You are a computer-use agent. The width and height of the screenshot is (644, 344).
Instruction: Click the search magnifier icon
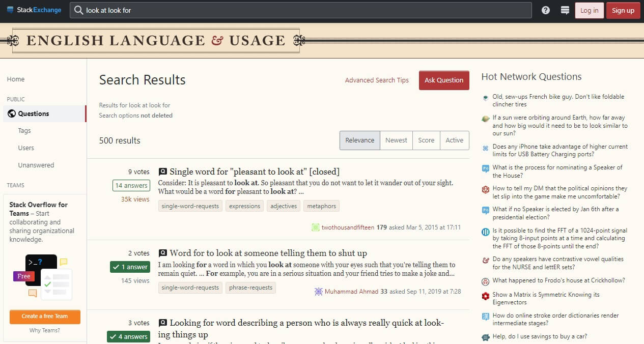78,10
